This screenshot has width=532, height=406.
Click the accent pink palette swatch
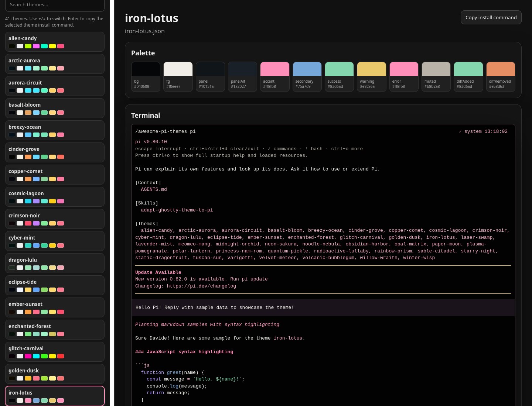tap(275, 77)
